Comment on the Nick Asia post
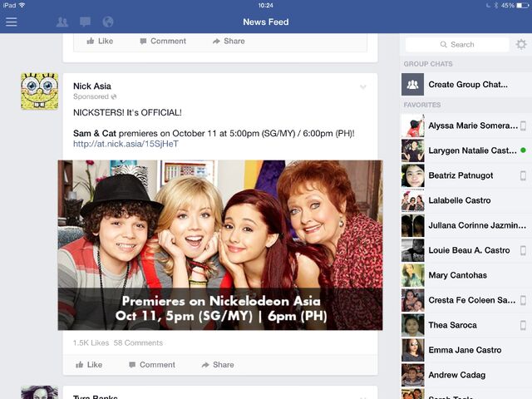Image resolution: width=532 pixels, height=399 pixels. pyautogui.click(x=152, y=365)
